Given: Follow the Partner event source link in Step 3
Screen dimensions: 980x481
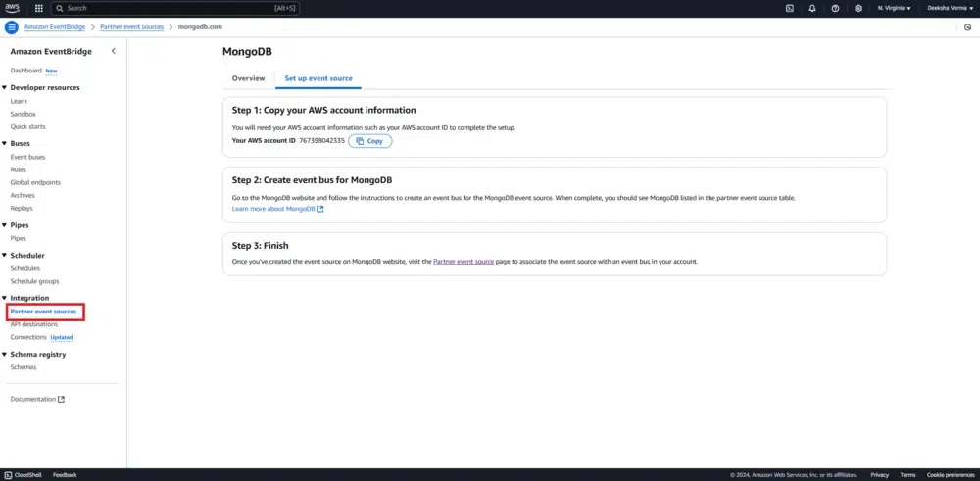Looking at the screenshot, I should click(464, 263).
